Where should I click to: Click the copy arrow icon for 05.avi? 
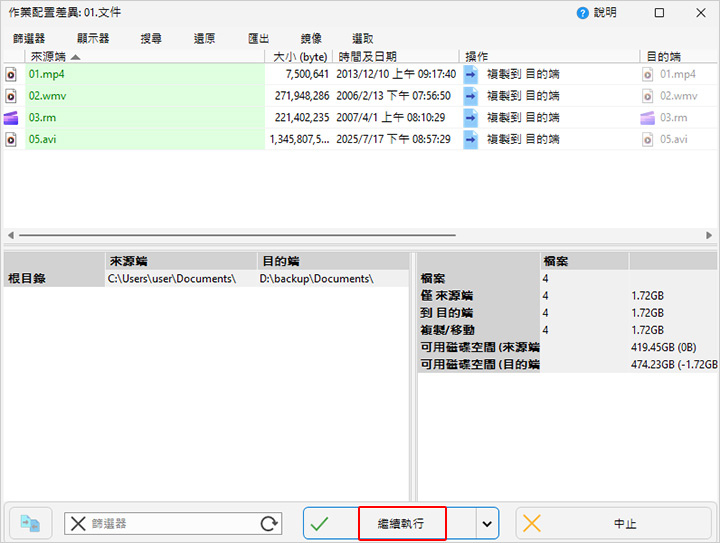(470, 140)
